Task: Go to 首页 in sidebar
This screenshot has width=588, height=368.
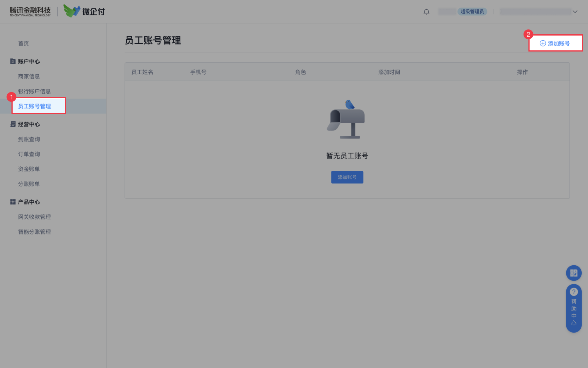Action: tap(23, 43)
